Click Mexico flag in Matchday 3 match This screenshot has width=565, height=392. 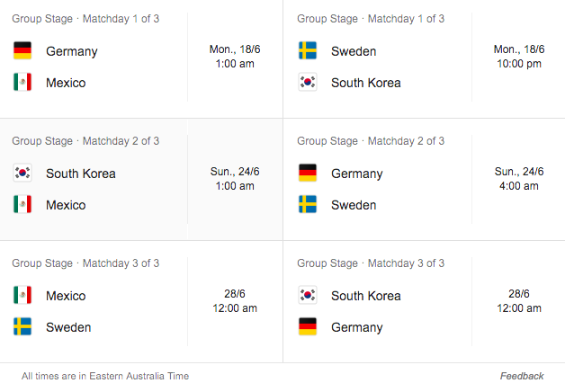(x=22, y=295)
